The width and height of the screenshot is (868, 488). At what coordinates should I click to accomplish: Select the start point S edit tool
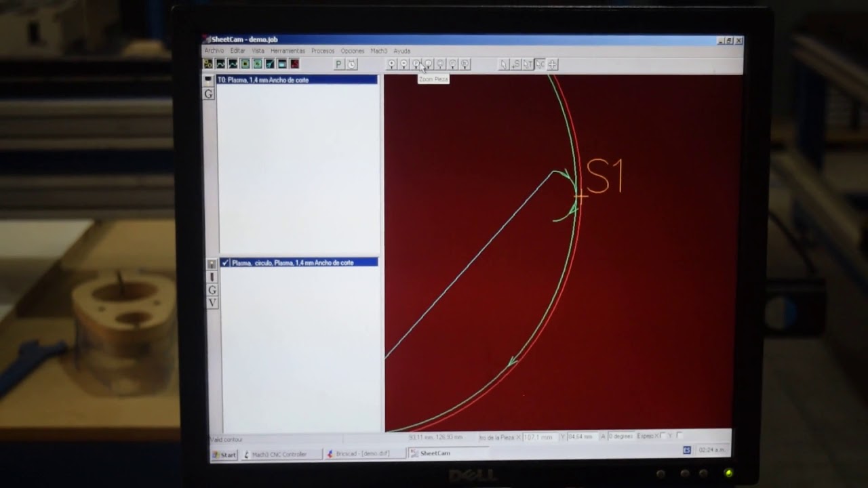coord(515,64)
